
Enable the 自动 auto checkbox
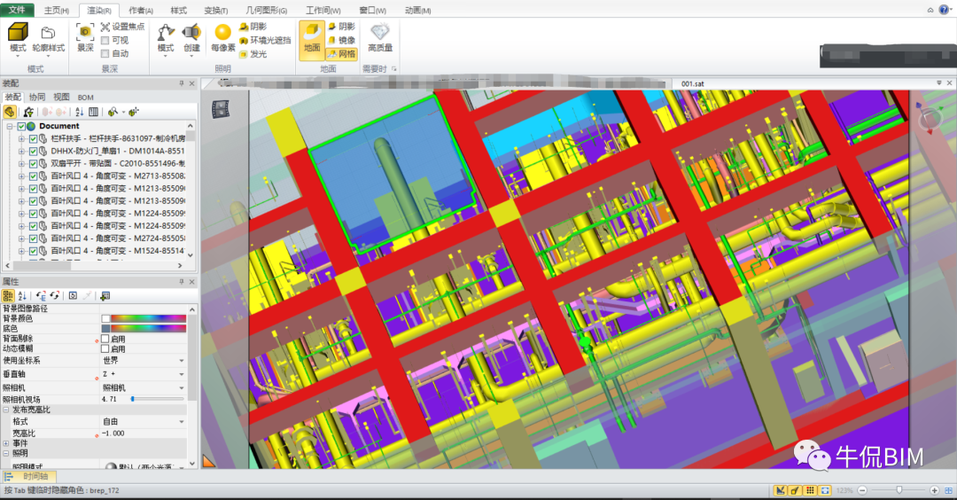click(x=105, y=54)
